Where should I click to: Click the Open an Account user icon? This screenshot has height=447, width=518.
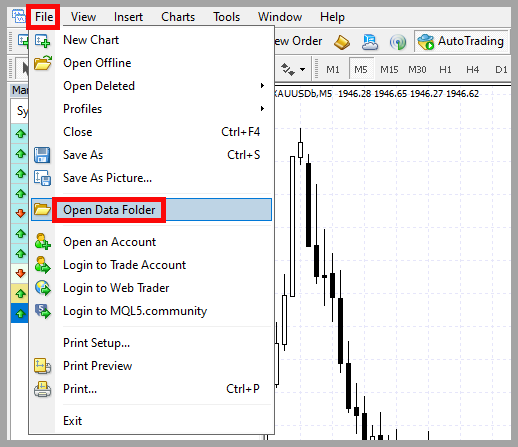[x=43, y=241]
